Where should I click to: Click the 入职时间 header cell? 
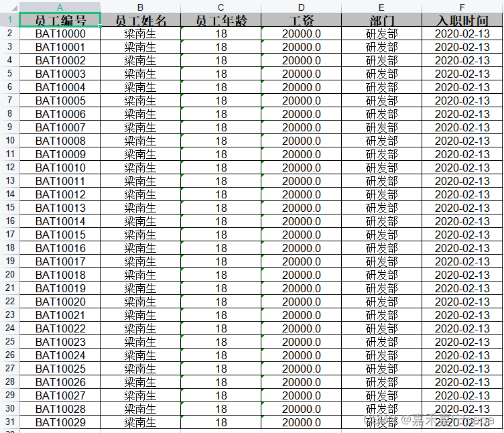tap(462, 20)
